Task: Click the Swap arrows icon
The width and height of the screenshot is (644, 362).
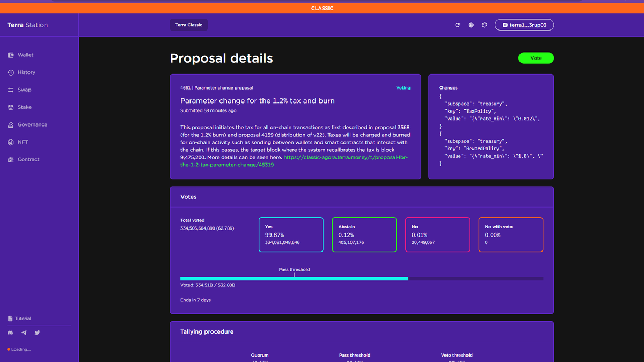Action: pyautogui.click(x=11, y=90)
